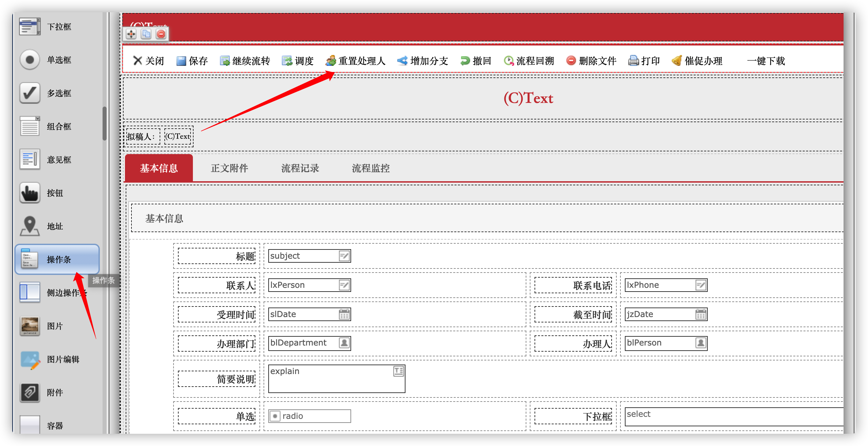
Task: Click the lxPerson input field
Action: [309, 285]
